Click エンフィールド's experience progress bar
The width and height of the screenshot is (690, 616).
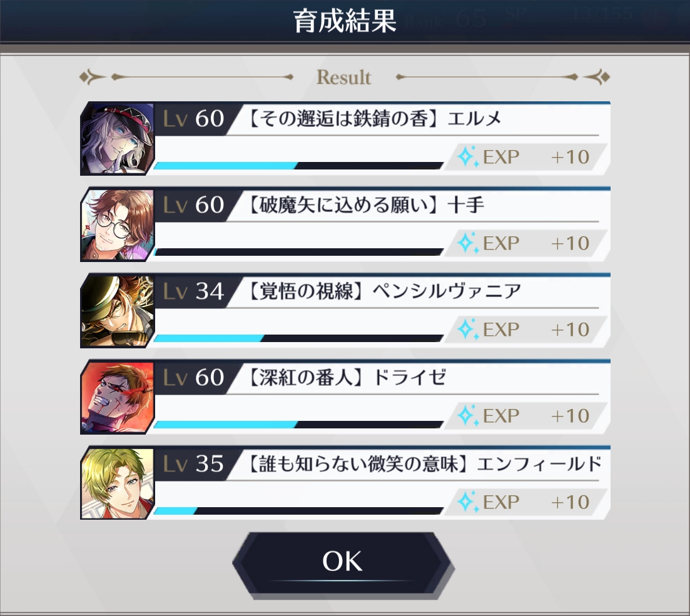(298, 510)
